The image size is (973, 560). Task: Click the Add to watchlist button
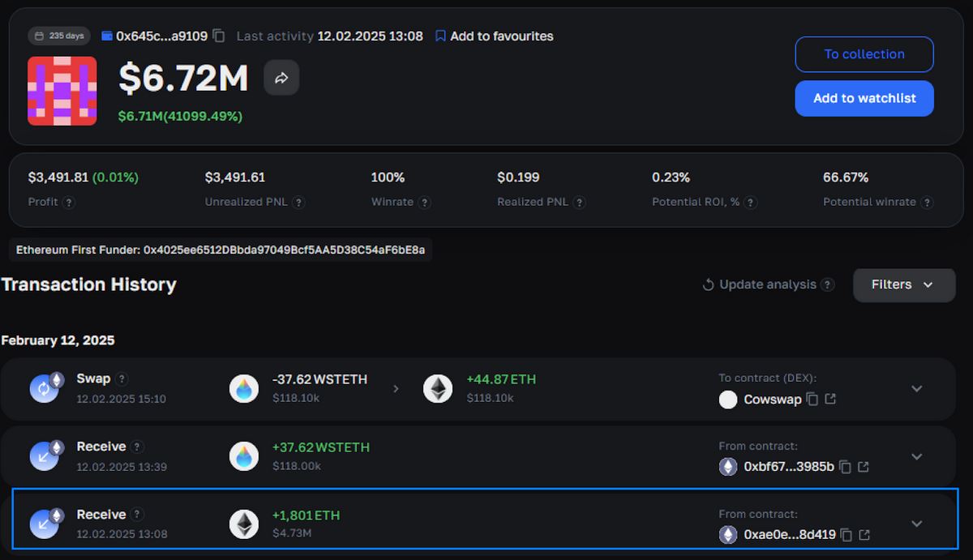[864, 98]
